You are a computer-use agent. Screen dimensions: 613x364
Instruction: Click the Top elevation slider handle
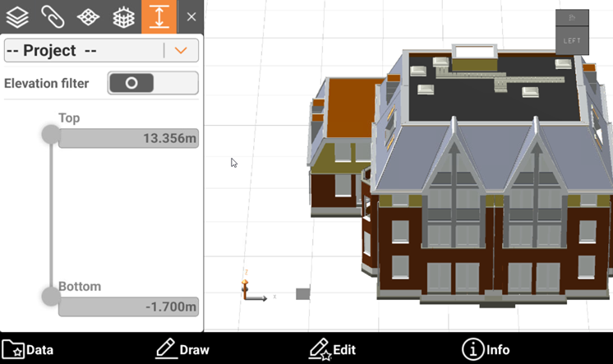51,134
